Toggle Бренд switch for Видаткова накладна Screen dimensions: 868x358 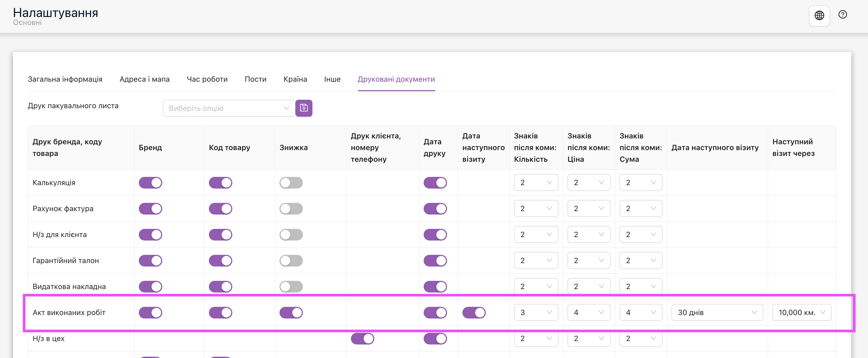pyautogui.click(x=150, y=286)
